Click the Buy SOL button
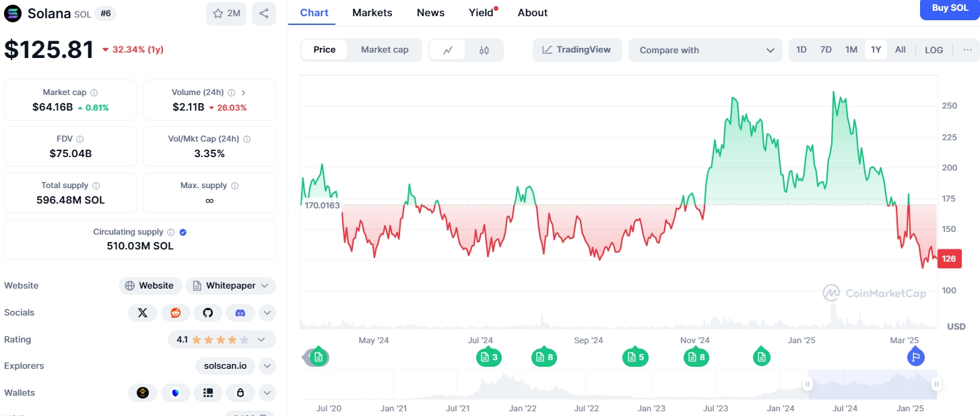This screenshot has width=980, height=416. 950,9
